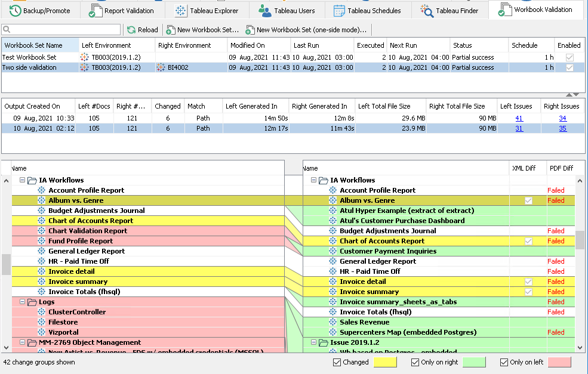Open the Tableau Schedules tab

pos(368,11)
